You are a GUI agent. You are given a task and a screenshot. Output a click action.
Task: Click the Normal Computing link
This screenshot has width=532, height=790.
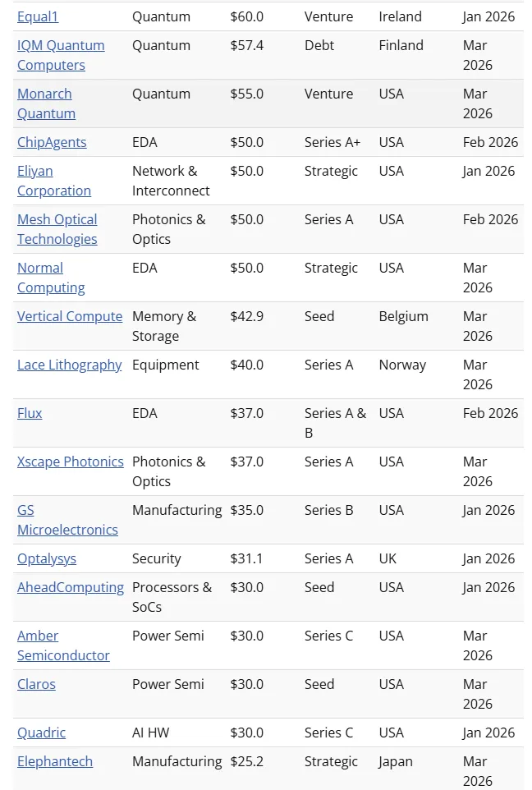point(40,268)
